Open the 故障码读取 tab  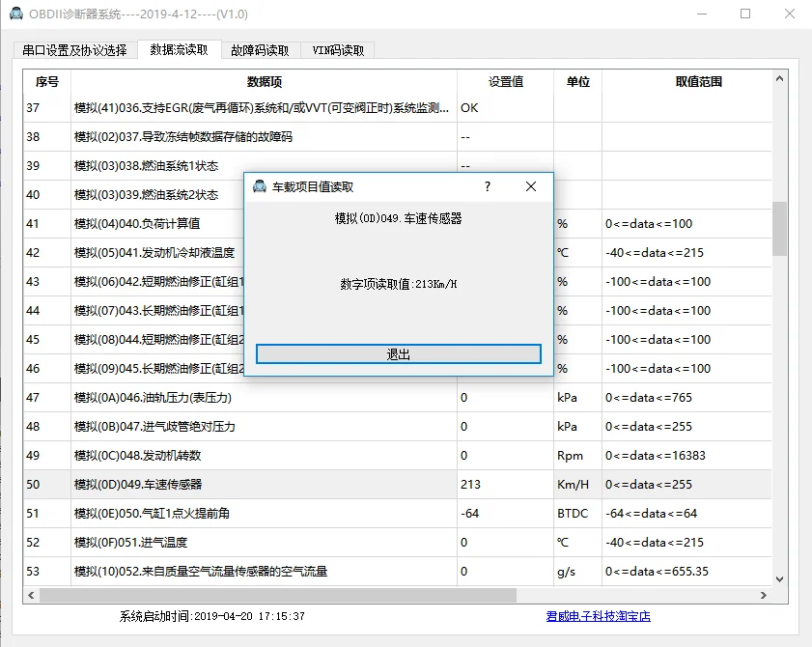pyautogui.click(x=260, y=50)
